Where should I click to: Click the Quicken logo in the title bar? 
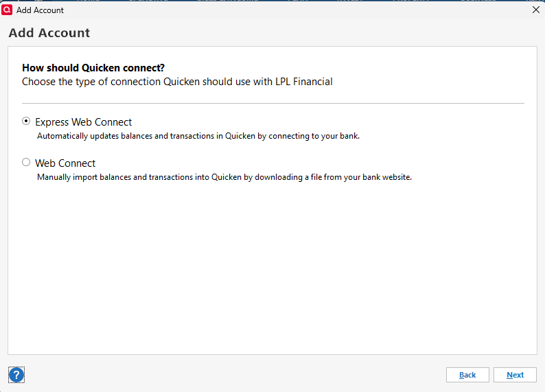(8, 10)
